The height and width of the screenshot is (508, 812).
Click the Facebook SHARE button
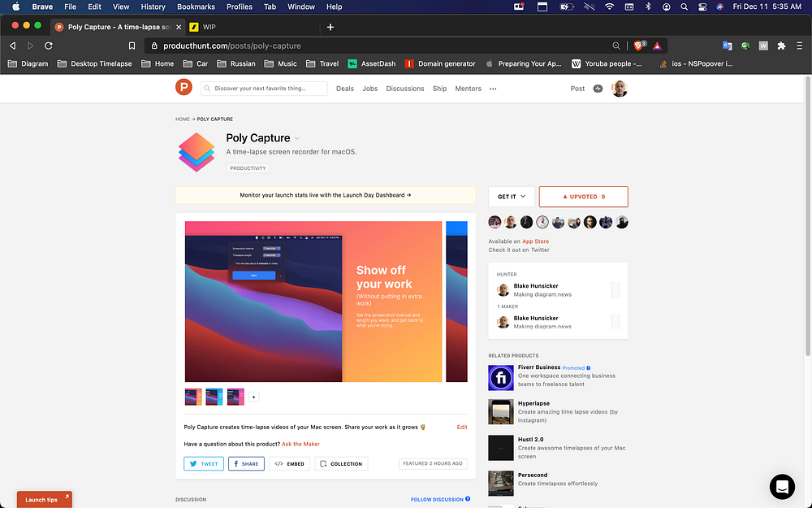[x=246, y=463]
